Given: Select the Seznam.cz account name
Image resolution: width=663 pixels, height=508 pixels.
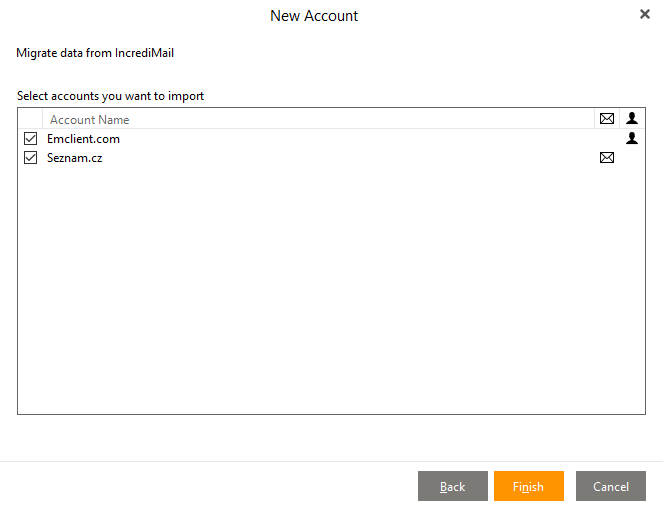Looking at the screenshot, I should (74, 158).
